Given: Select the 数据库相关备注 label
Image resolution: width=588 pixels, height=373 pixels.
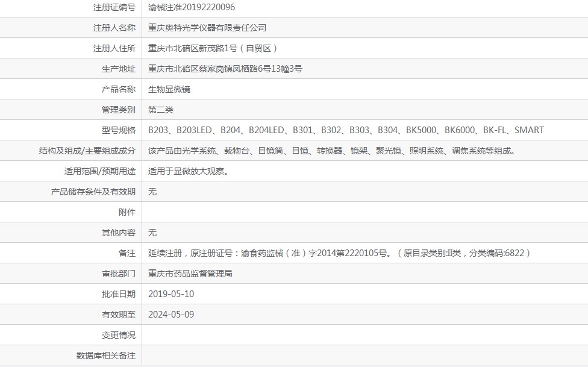Looking at the screenshot, I should coord(106,356).
